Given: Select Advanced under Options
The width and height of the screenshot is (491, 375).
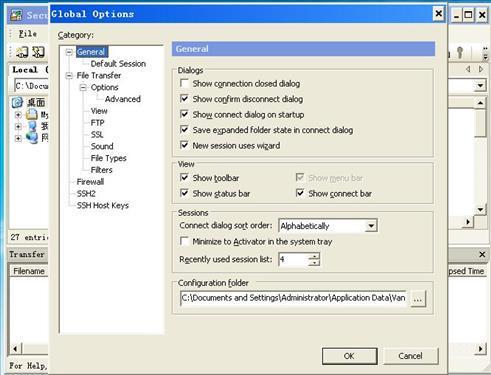Looking at the screenshot, I should 123,99.
